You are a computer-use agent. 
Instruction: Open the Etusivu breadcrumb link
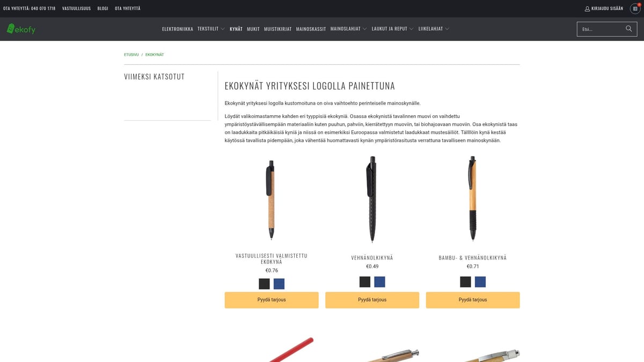coord(131,55)
